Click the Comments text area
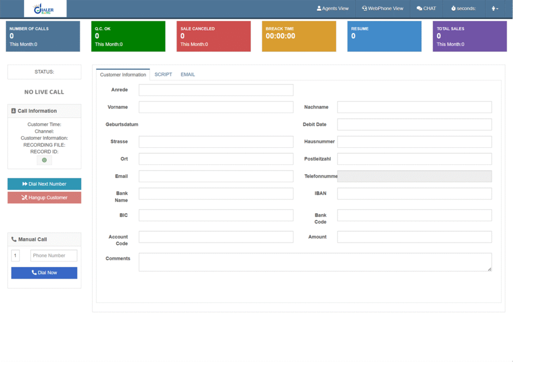This screenshot has width=558, height=392. [x=316, y=262]
